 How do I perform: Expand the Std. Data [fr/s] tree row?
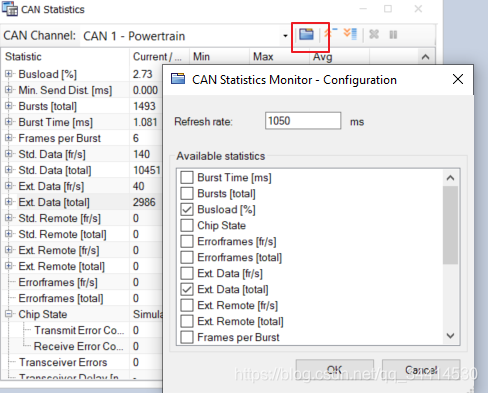(9, 154)
